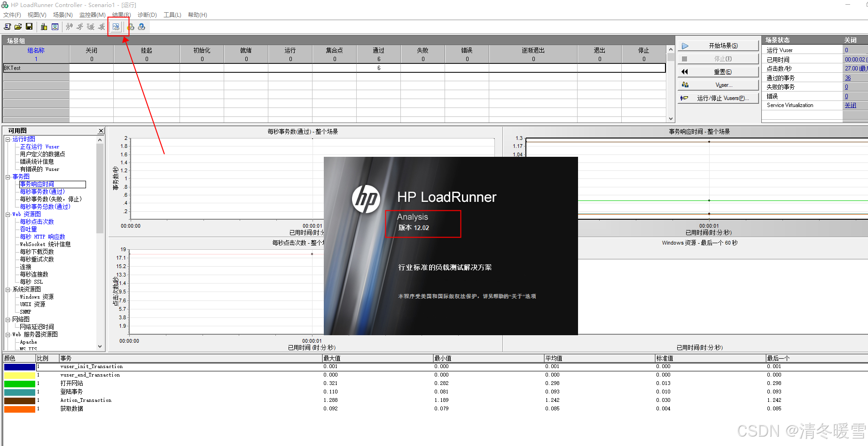
Task: Click yellow swatch for vuser_end_Transaction
Action: pos(20,375)
